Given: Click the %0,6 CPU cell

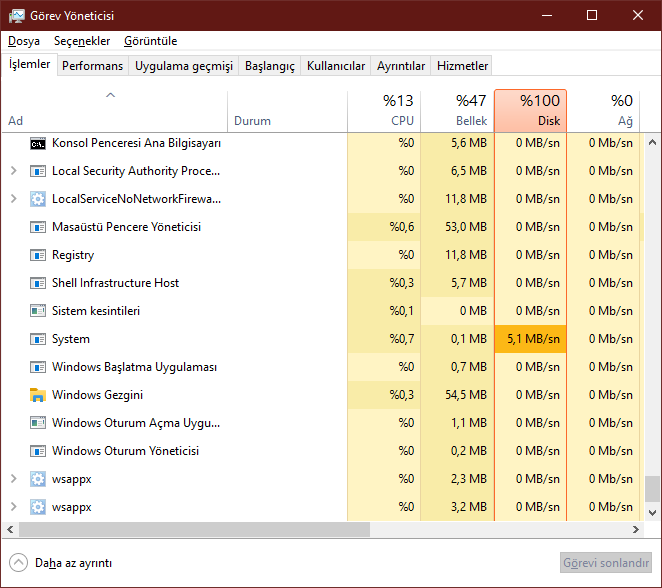Looking at the screenshot, I should pyautogui.click(x=384, y=227).
